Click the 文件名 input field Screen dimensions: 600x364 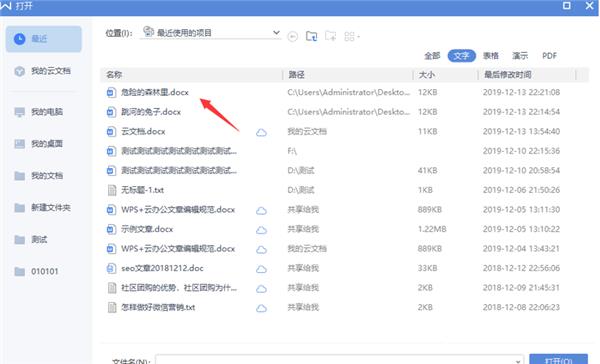click(x=340, y=360)
